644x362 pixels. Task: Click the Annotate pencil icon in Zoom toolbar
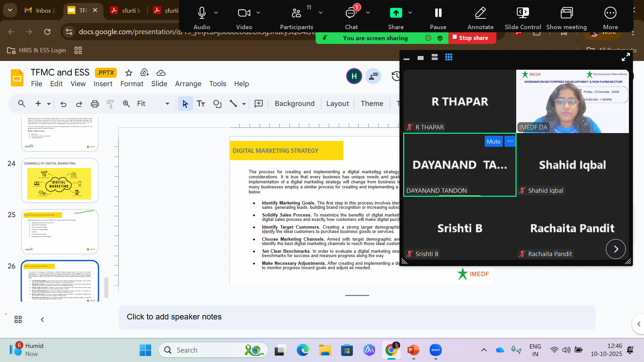(480, 13)
